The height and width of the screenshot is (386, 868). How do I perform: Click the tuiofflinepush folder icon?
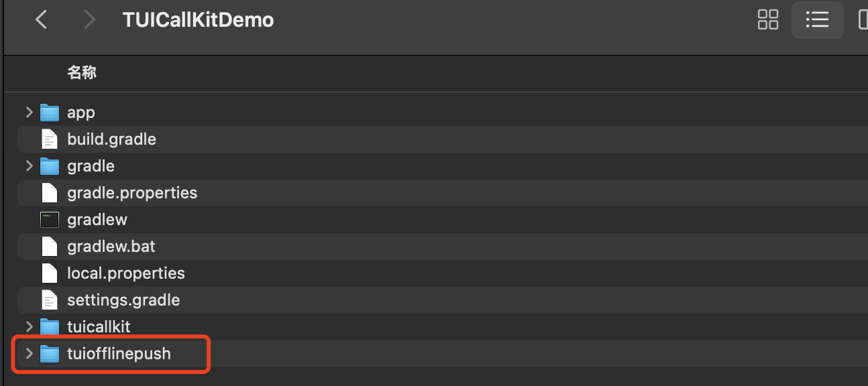50,354
